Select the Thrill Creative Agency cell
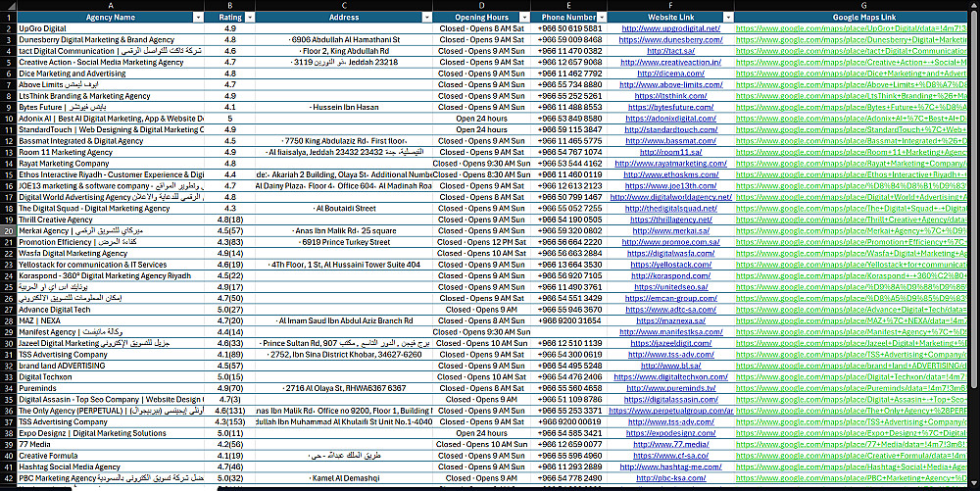This screenshot has width=980, height=491. 111,220
